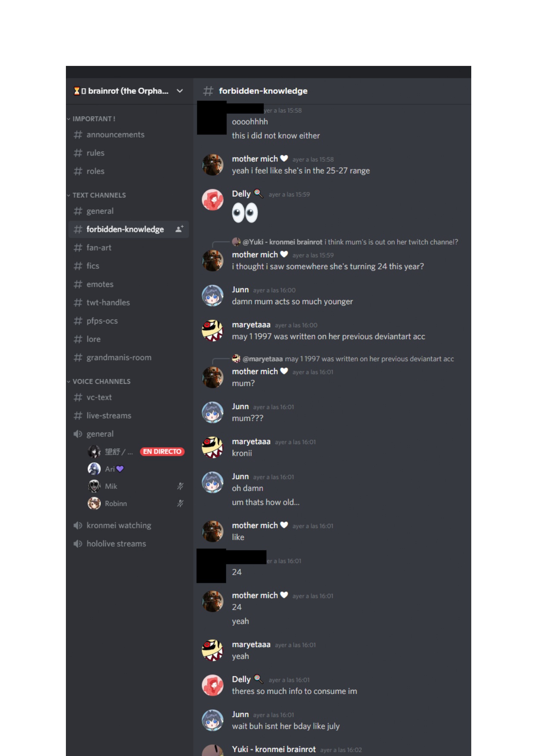Click the add members icon on forbidden-knowledge
535x756 pixels.
pyautogui.click(x=180, y=229)
